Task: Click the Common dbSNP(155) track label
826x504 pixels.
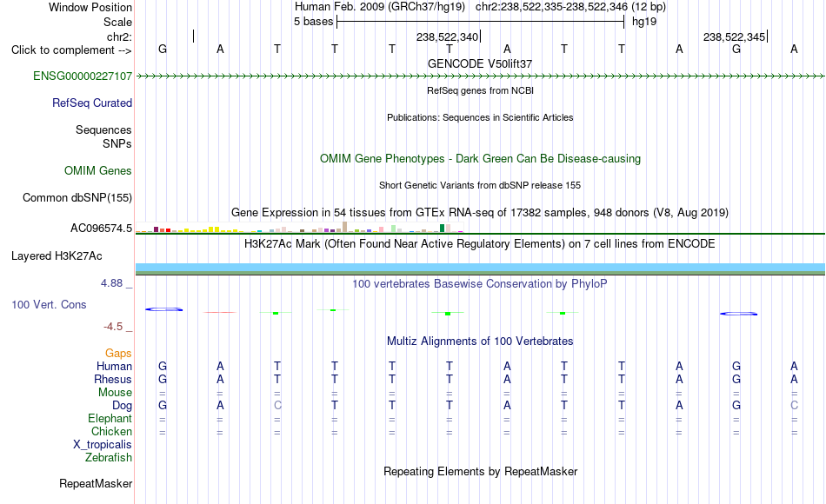Action: point(77,197)
